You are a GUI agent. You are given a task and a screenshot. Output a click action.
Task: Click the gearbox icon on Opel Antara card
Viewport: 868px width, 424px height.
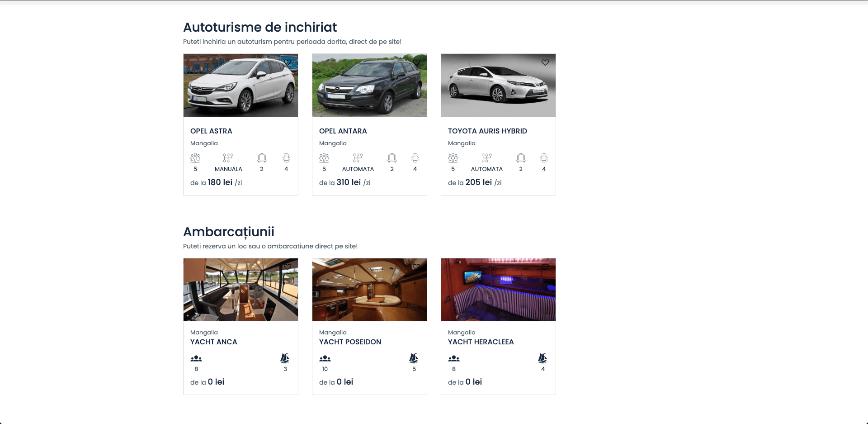coord(358,158)
